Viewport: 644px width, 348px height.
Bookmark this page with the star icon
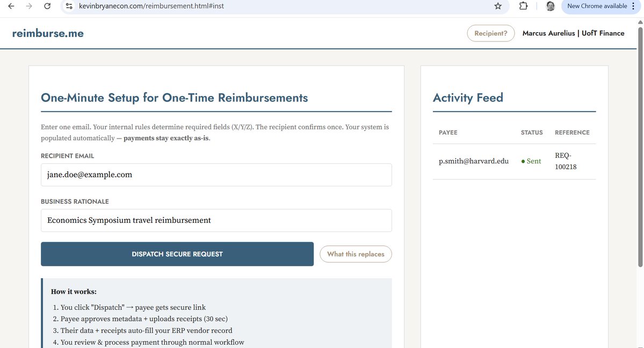498,6
